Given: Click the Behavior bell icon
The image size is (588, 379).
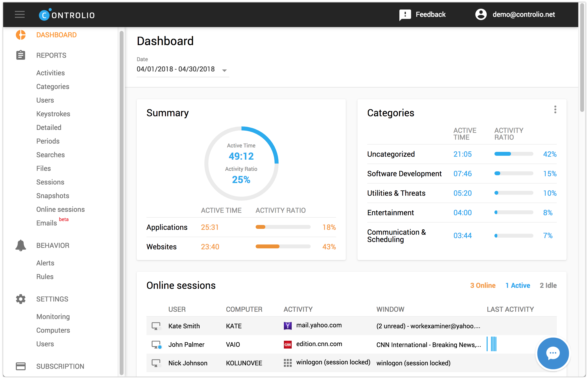Looking at the screenshot, I should 21,245.
